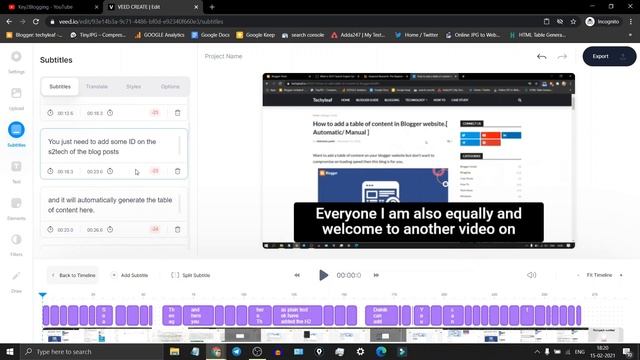
Task: Open the Options tab
Action: click(170, 87)
